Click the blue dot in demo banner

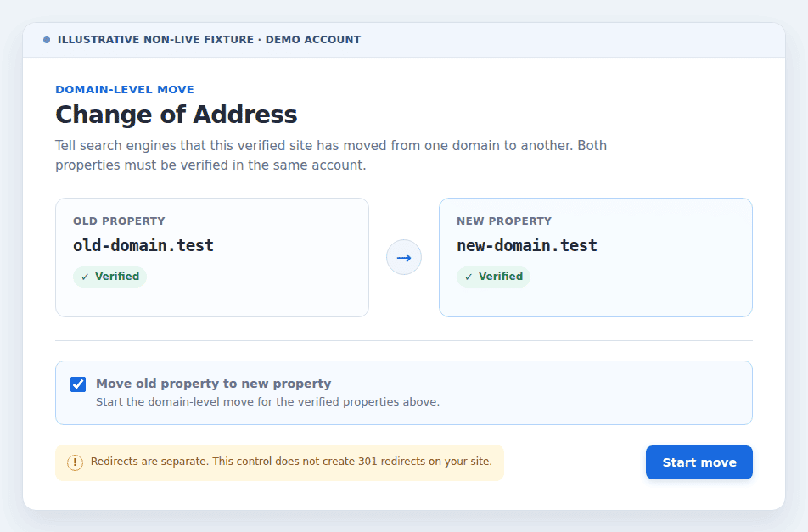click(x=47, y=40)
